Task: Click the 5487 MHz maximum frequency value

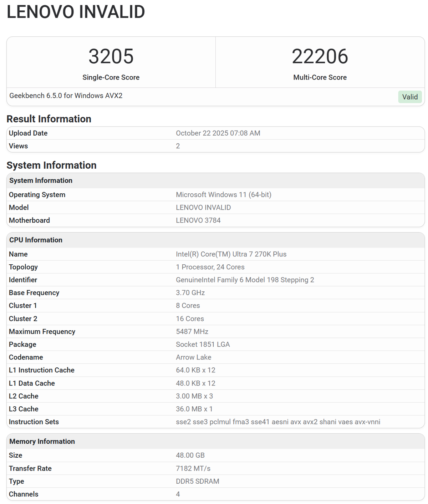Action: coord(192,332)
